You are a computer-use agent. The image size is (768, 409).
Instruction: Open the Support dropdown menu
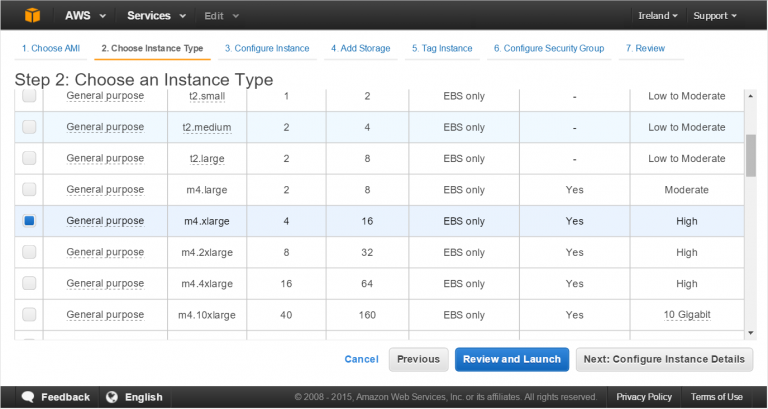click(715, 16)
